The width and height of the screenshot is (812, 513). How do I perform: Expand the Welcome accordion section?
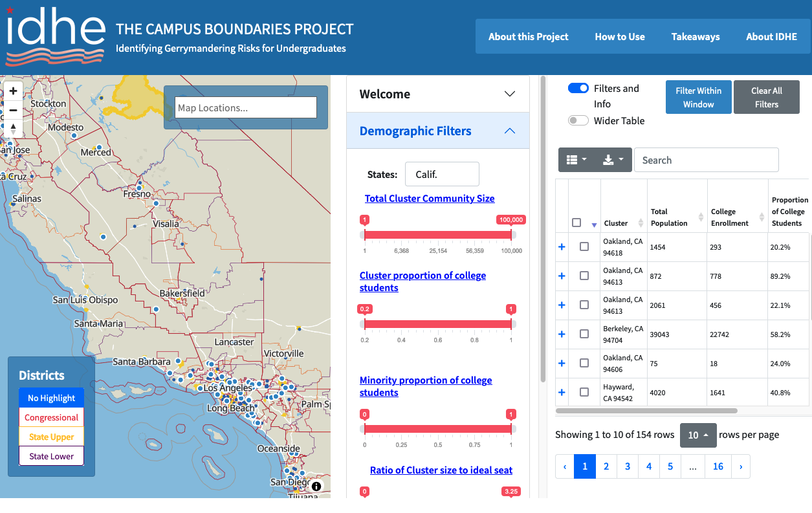438,94
